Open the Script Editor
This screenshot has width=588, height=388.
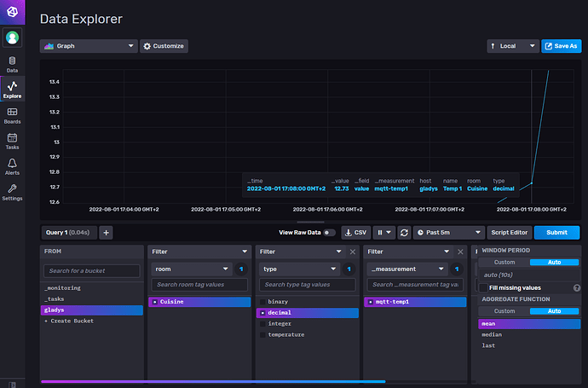pyautogui.click(x=508, y=232)
